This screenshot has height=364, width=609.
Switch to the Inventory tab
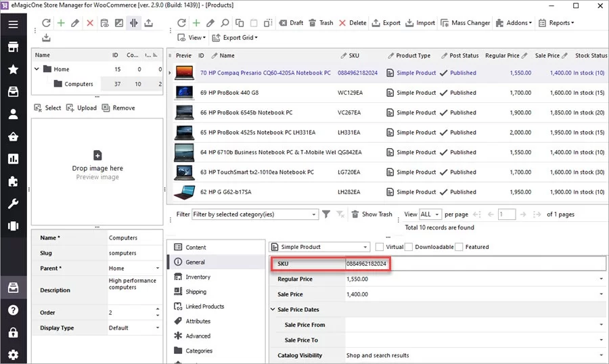point(198,277)
